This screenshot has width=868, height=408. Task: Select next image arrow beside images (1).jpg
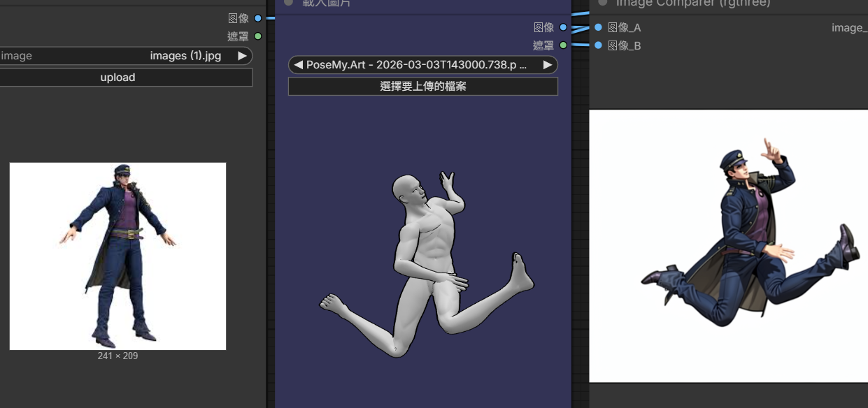coord(242,56)
